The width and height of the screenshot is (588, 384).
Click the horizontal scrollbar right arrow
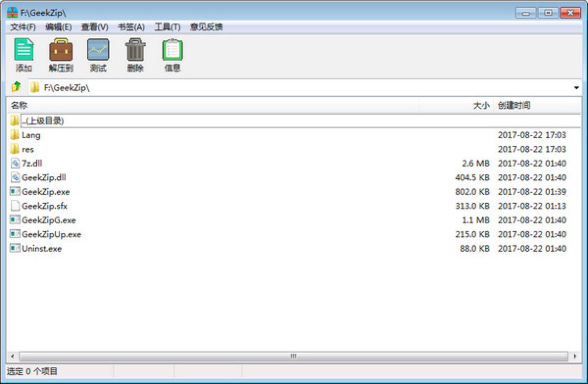575,356
